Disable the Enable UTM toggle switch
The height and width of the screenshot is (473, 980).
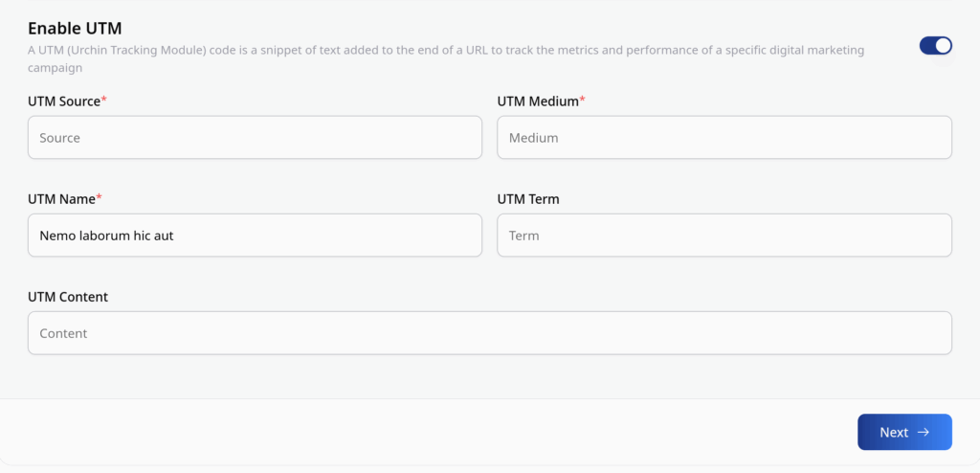(935, 46)
